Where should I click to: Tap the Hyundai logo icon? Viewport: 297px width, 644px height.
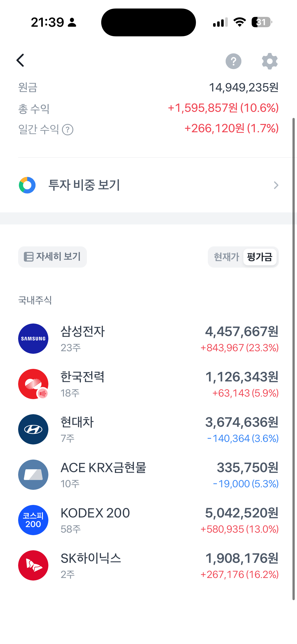[x=33, y=429]
